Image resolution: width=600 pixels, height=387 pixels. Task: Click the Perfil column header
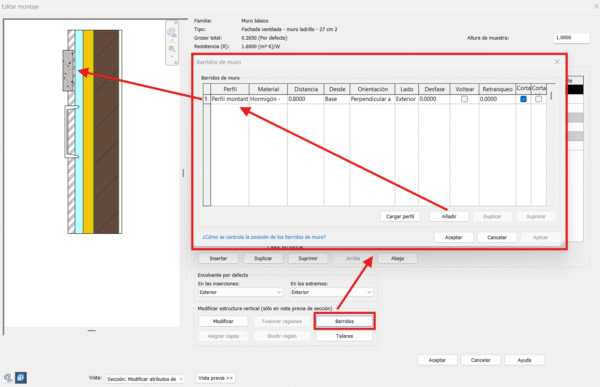point(230,89)
